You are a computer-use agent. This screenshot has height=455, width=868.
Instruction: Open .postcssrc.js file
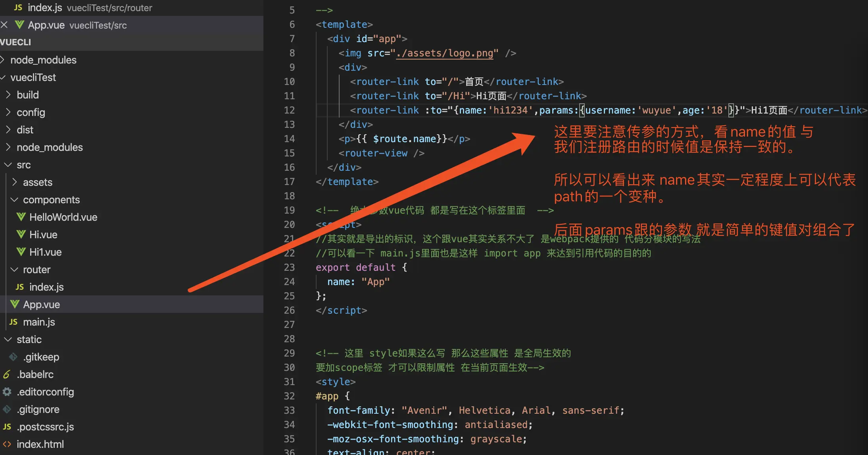coord(46,427)
